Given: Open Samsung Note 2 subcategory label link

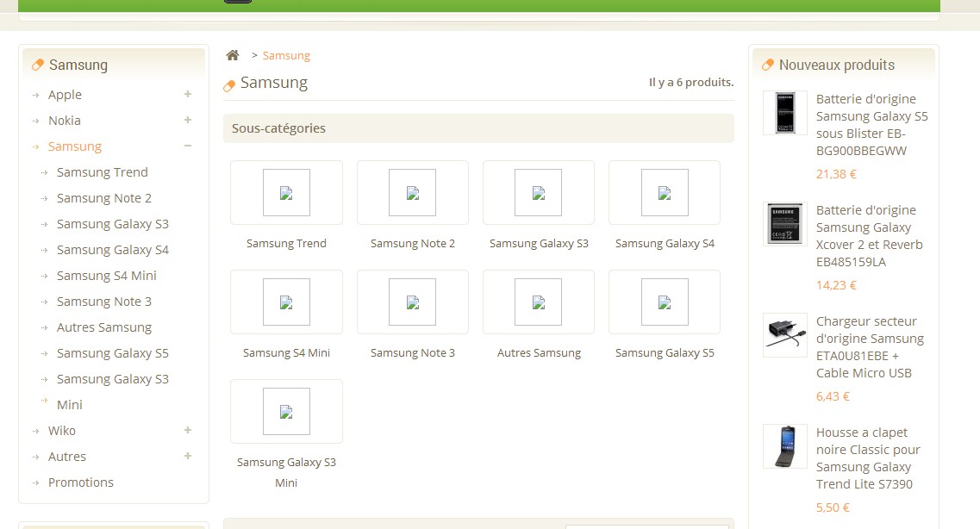Looking at the screenshot, I should (413, 244).
